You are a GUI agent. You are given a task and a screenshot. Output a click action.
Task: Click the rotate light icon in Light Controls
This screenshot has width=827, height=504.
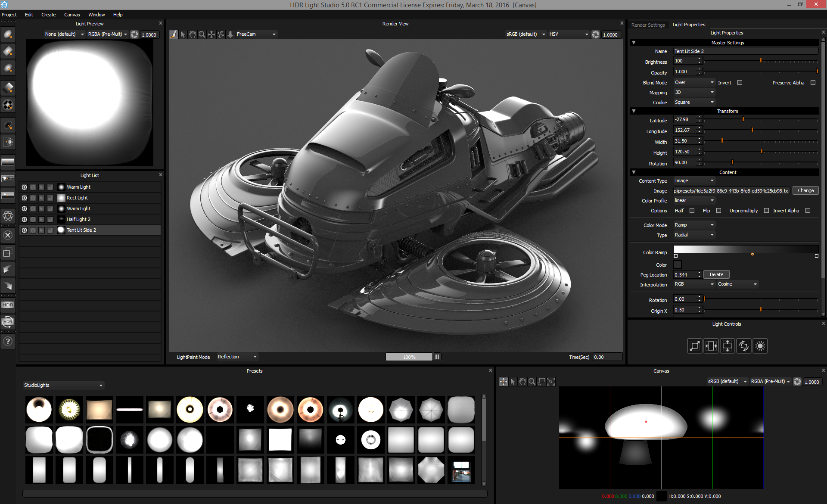744,346
